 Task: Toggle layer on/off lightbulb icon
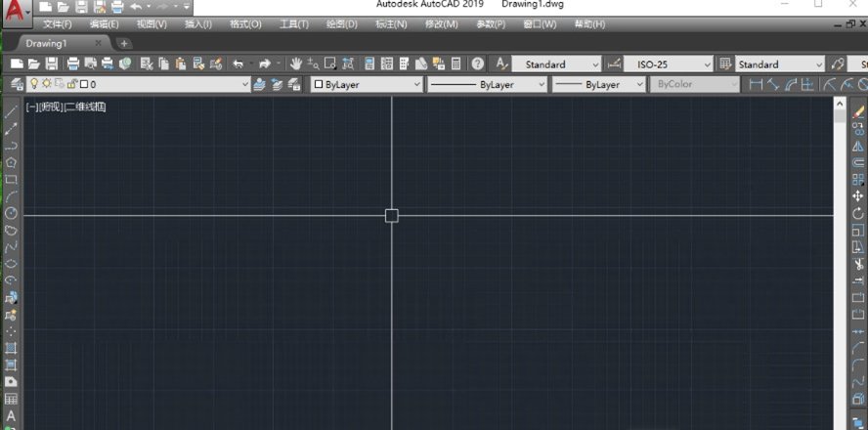coord(34,84)
